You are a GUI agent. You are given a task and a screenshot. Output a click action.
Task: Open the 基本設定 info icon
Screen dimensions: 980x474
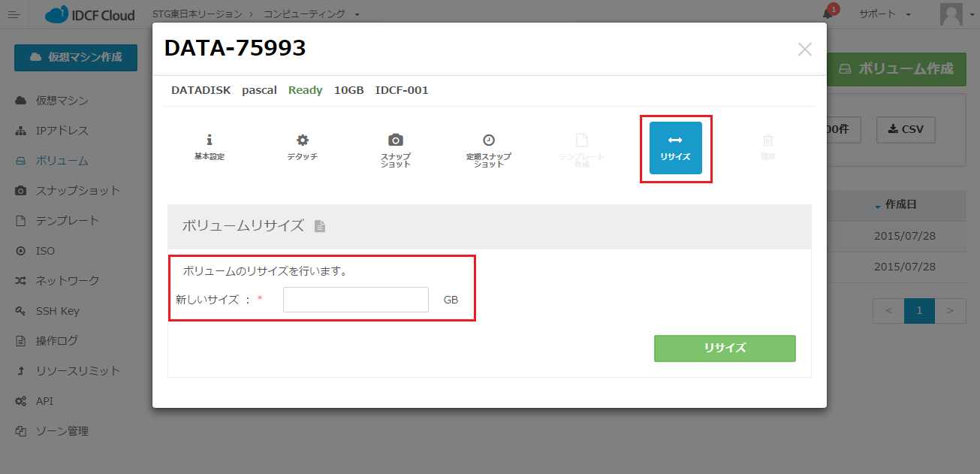(210, 140)
